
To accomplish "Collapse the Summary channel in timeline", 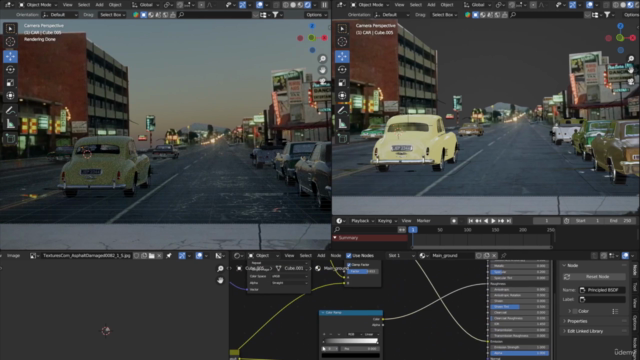I will pos(335,238).
